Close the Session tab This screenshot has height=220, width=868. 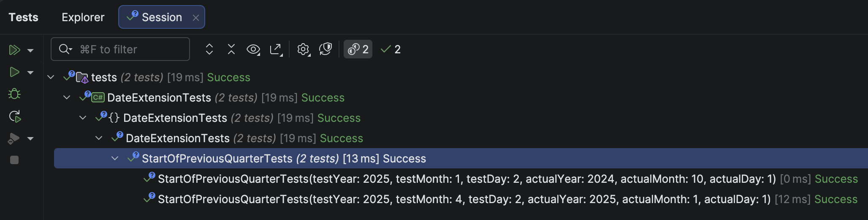tap(196, 18)
